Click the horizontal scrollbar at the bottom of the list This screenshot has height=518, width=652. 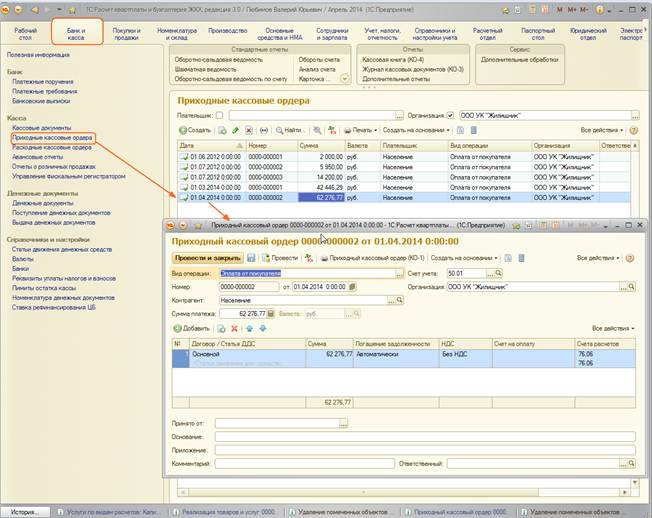363,492
